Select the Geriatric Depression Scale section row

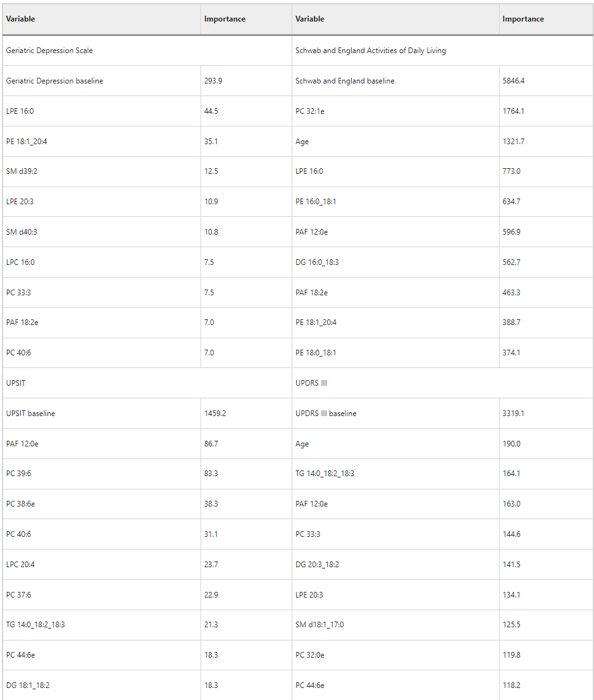tap(49, 51)
